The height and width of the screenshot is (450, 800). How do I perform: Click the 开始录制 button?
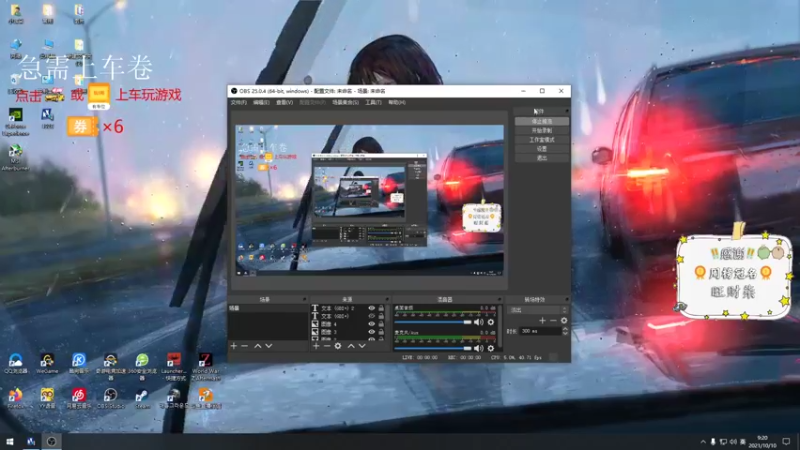[541, 131]
